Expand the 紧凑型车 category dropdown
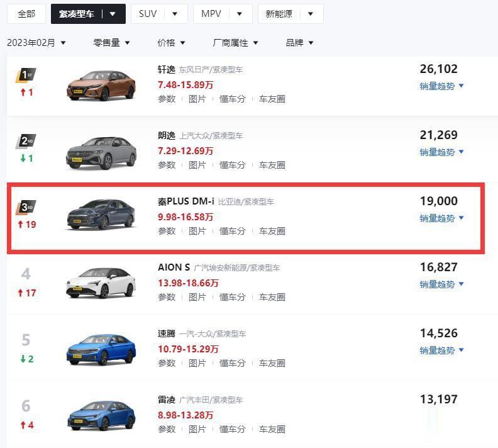This screenshot has width=498, height=448. (x=113, y=14)
